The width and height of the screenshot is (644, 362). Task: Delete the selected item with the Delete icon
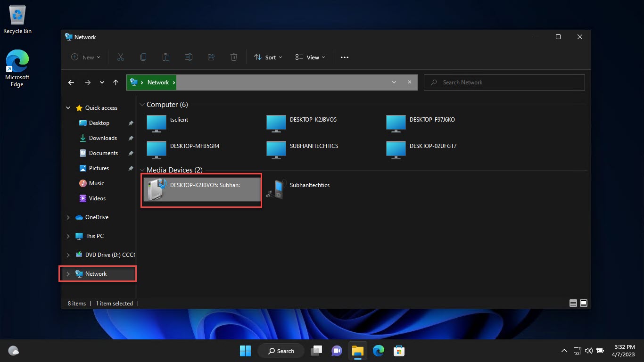tap(233, 57)
